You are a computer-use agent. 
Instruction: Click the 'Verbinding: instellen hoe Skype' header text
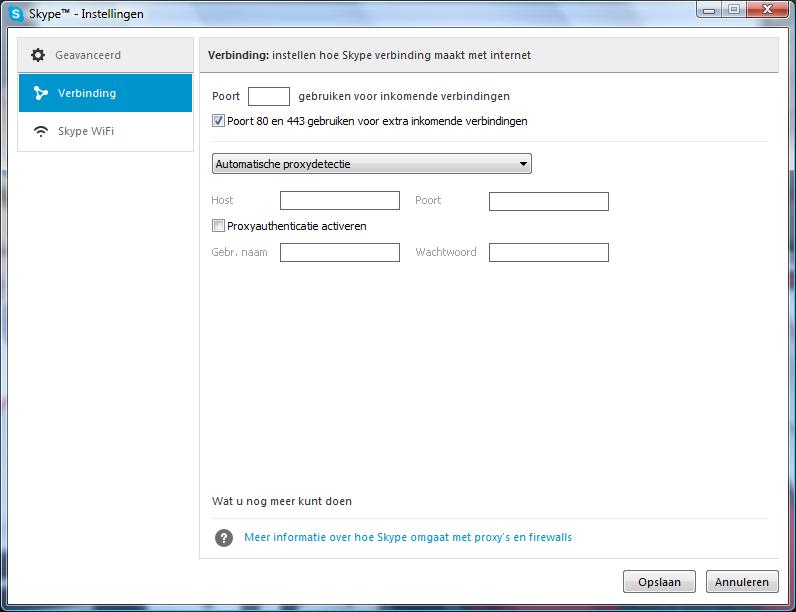pos(369,55)
